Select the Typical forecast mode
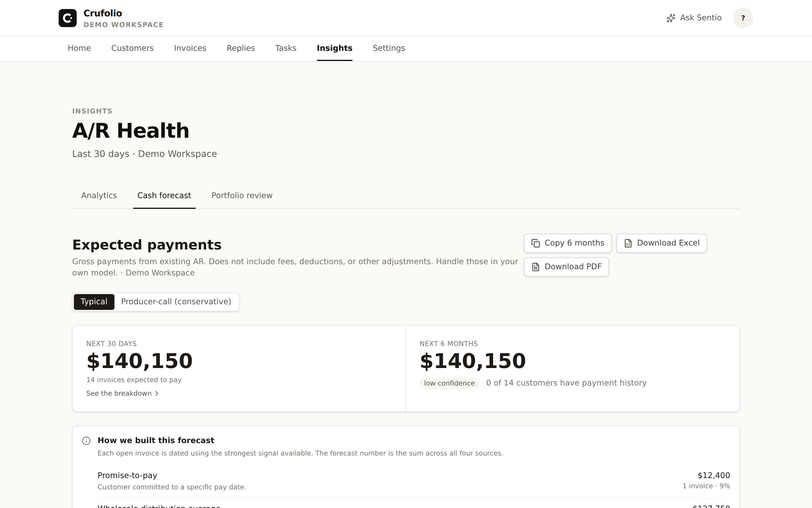This screenshot has height=508, width=812. (x=94, y=302)
